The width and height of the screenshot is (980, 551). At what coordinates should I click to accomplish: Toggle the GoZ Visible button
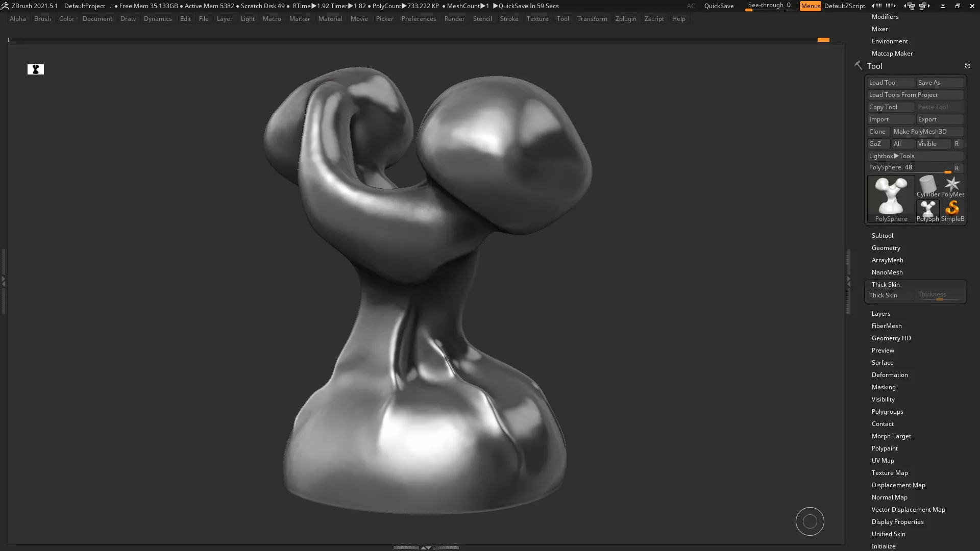[x=933, y=144]
